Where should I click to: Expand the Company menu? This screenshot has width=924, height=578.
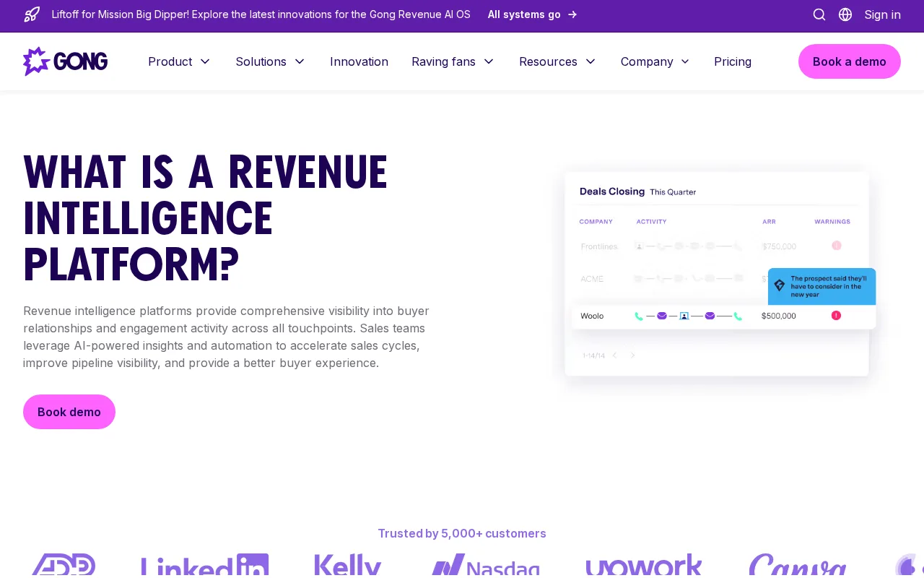click(x=655, y=61)
